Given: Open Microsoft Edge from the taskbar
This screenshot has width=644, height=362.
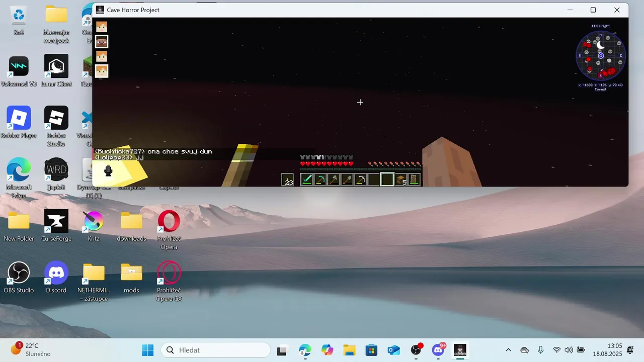Looking at the screenshot, I should click(305, 350).
